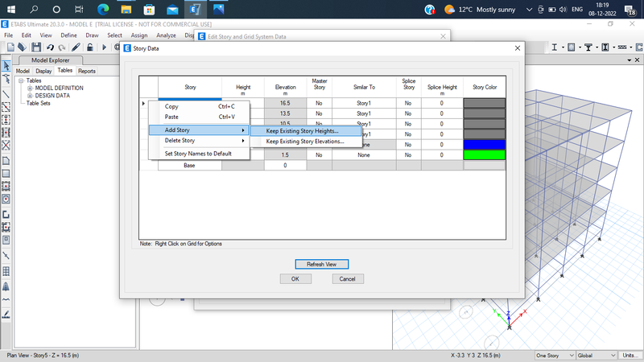The image size is (644, 362).
Task: Click the blue story color swatch
Action: [485, 145]
